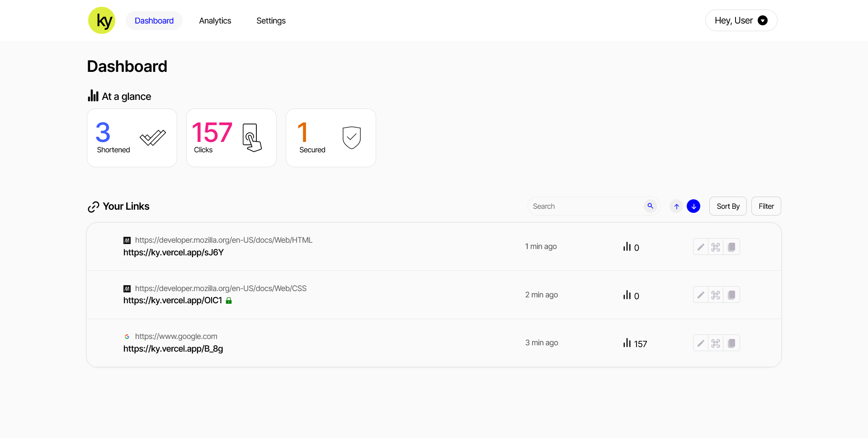Open the Sort By options

[x=728, y=206]
